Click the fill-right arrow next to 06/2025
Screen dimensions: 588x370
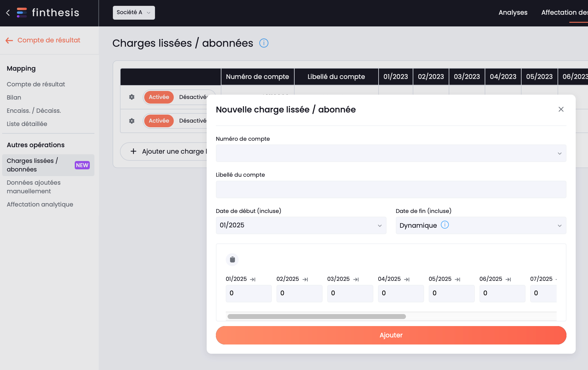click(x=508, y=279)
